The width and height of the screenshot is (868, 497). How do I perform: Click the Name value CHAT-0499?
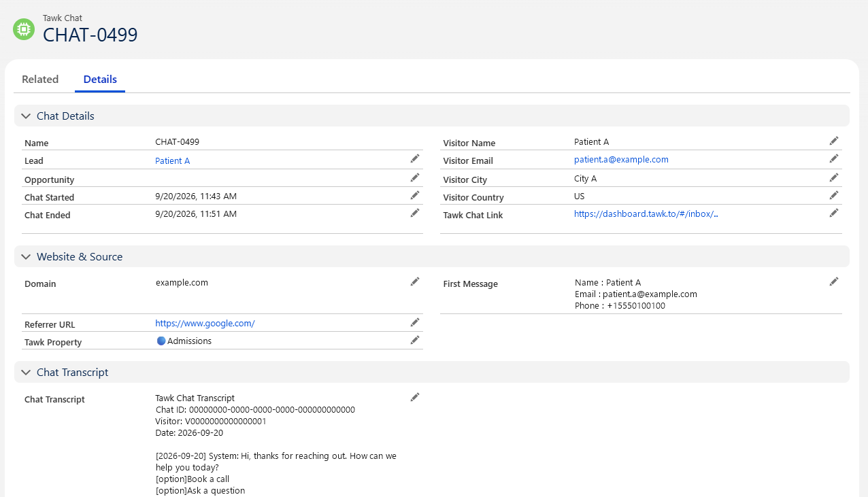click(x=177, y=142)
